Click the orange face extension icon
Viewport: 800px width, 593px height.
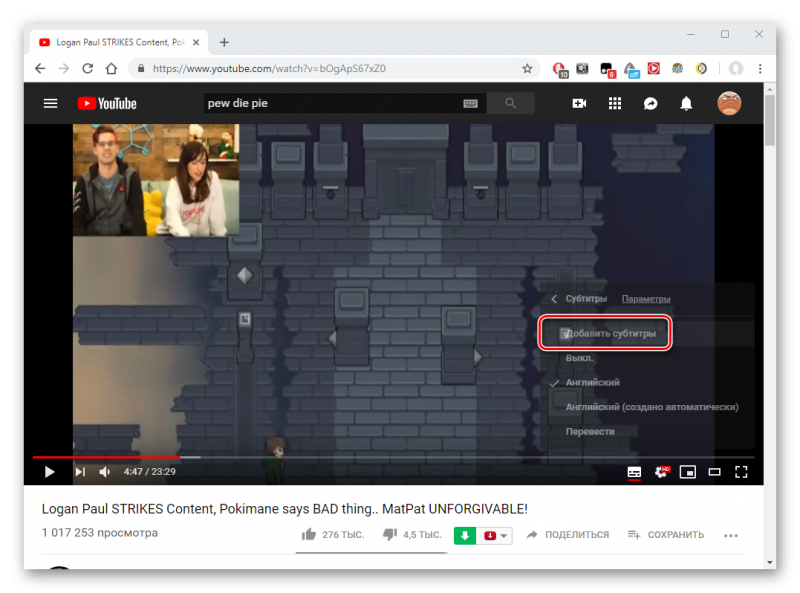(x=678, y=68)
